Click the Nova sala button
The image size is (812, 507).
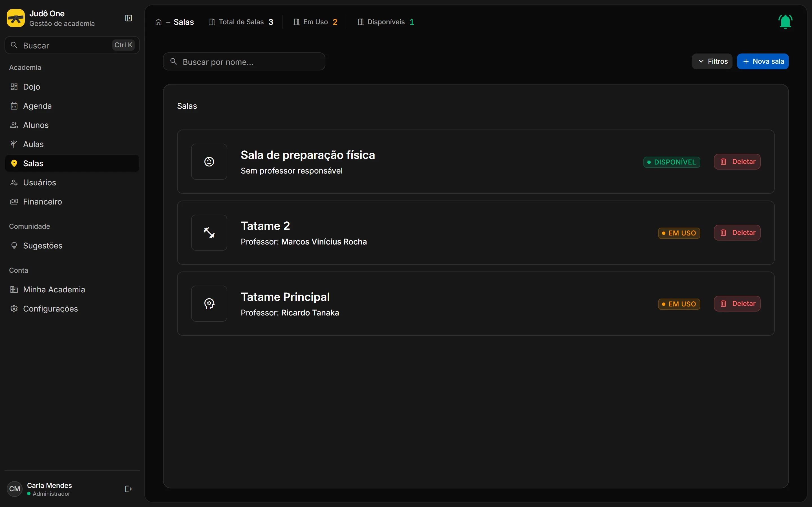[763, 61]
